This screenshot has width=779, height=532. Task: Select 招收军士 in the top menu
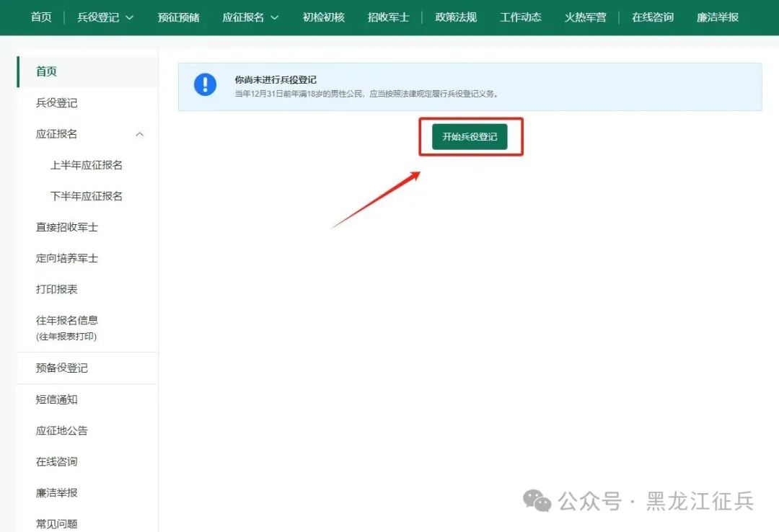388,17
